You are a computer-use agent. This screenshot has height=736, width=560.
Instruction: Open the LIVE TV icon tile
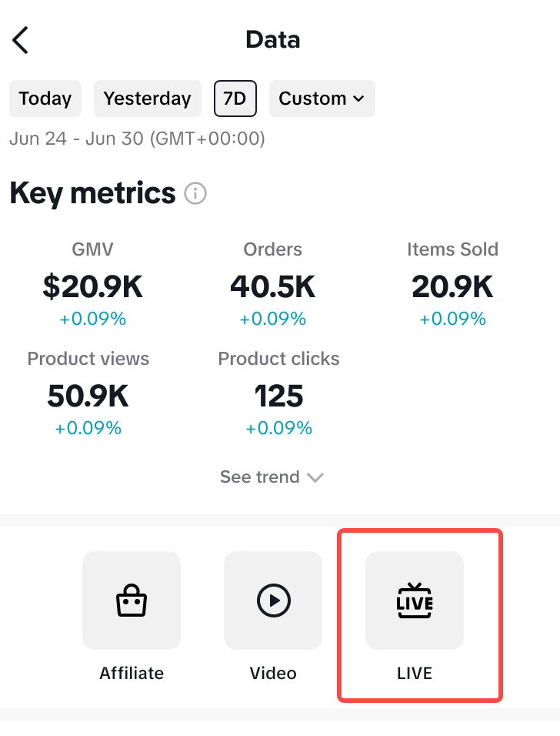(x=415, y=601)
